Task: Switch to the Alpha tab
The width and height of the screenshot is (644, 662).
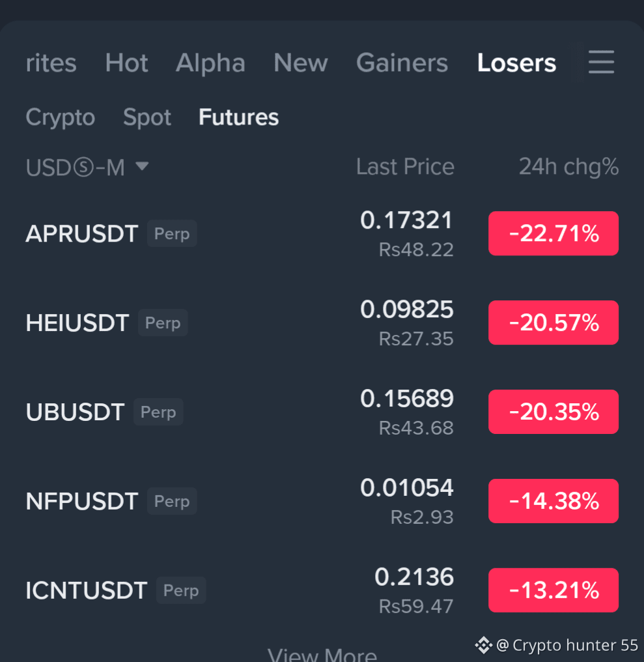Action: click(x=210, y=63)
